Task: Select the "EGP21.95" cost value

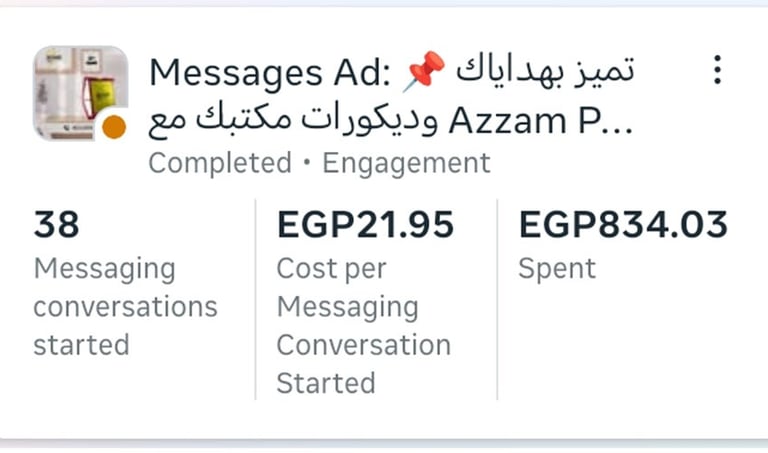Action: 365,225
